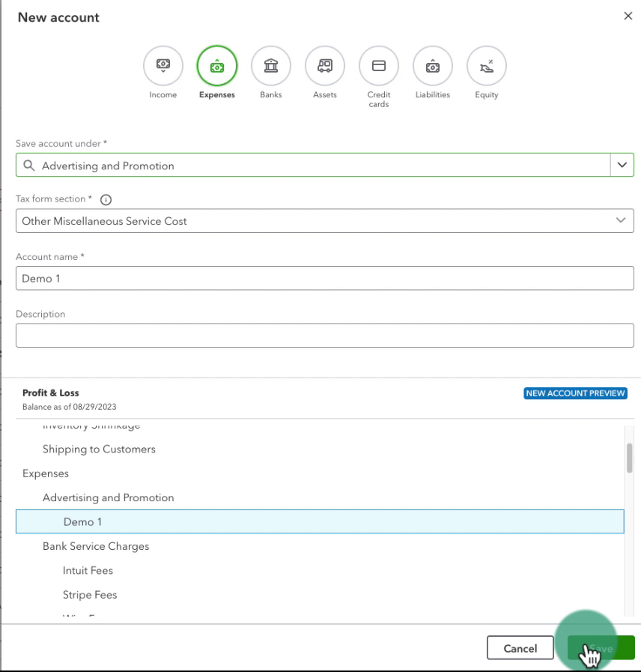Select Stripe Fees in preview list
This screenshot has height=672, width=641.
click(90, 595)
